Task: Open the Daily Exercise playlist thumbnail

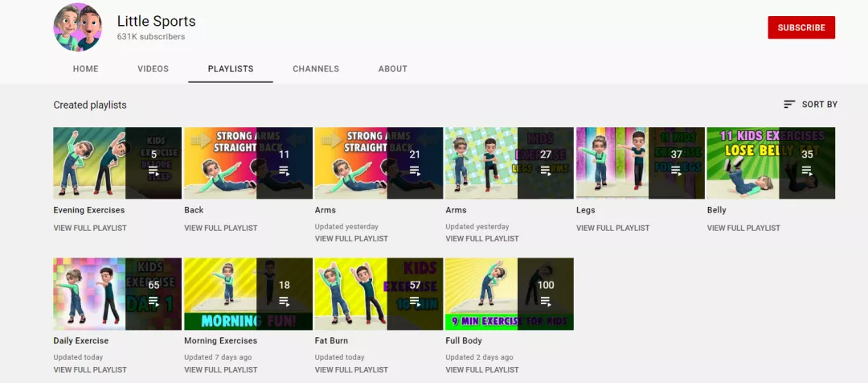Action: click(117, 294)
